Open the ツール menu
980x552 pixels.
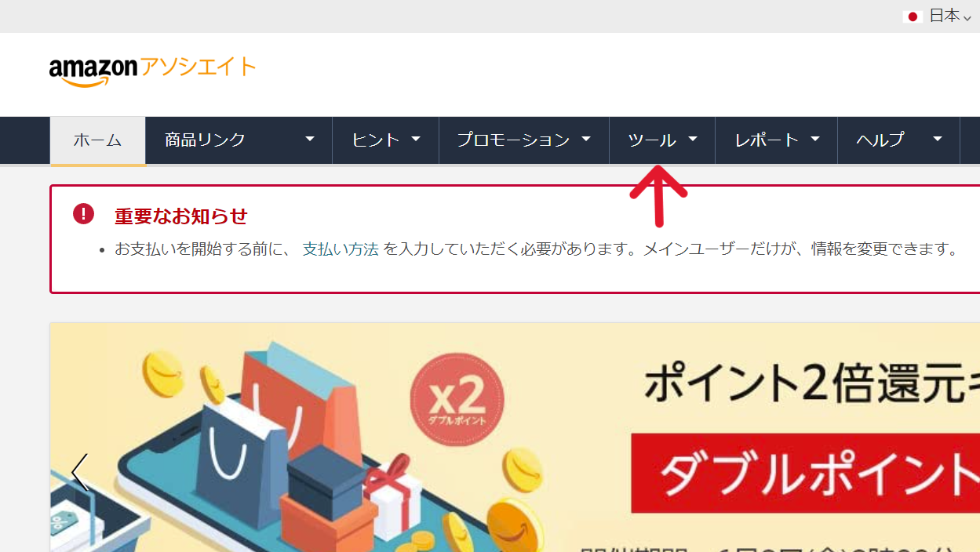pos(662,140)
